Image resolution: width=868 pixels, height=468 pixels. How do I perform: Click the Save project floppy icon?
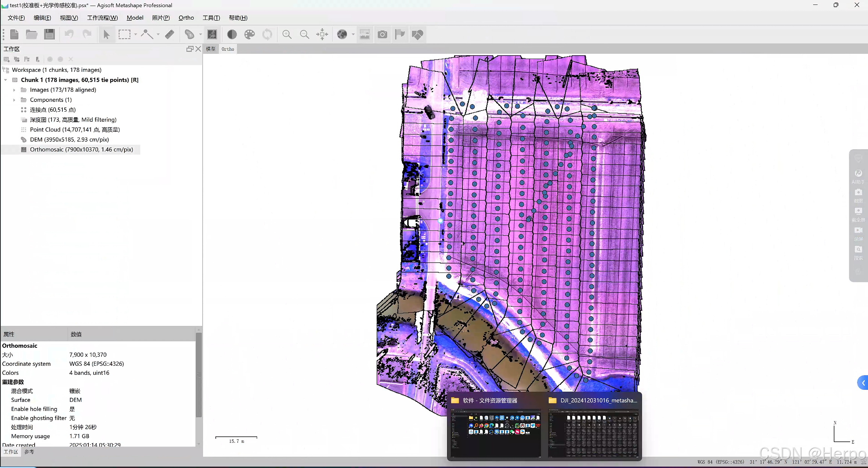(x=49, y=35)
